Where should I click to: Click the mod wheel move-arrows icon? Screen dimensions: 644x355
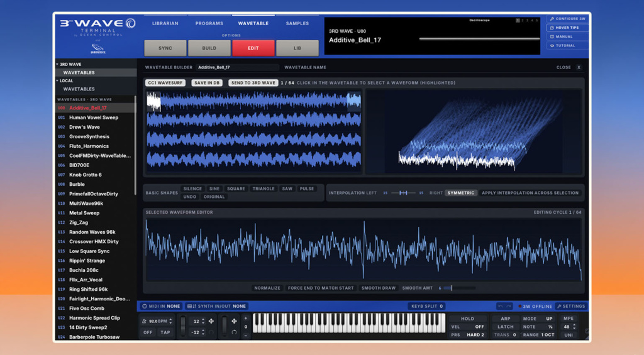[x=234, y=321]
